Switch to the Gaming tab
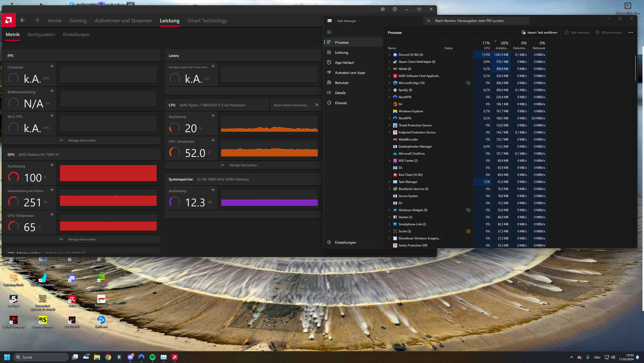 78,21
